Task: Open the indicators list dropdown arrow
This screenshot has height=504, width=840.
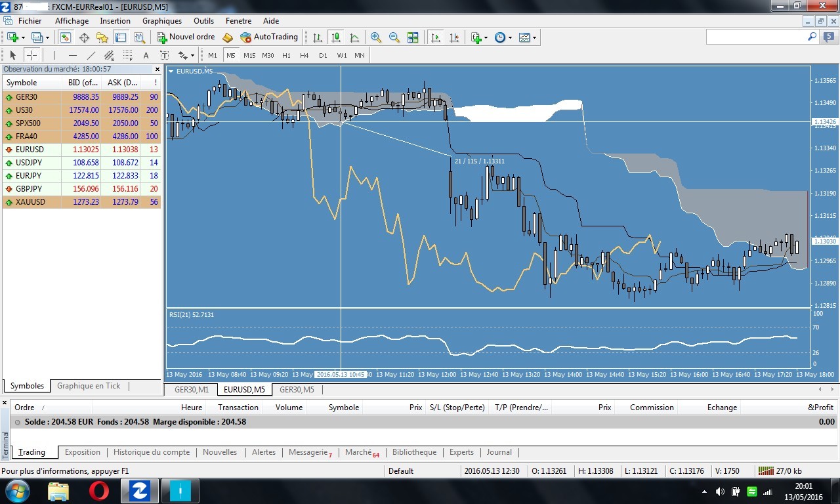Action: (x=485, y=38)
